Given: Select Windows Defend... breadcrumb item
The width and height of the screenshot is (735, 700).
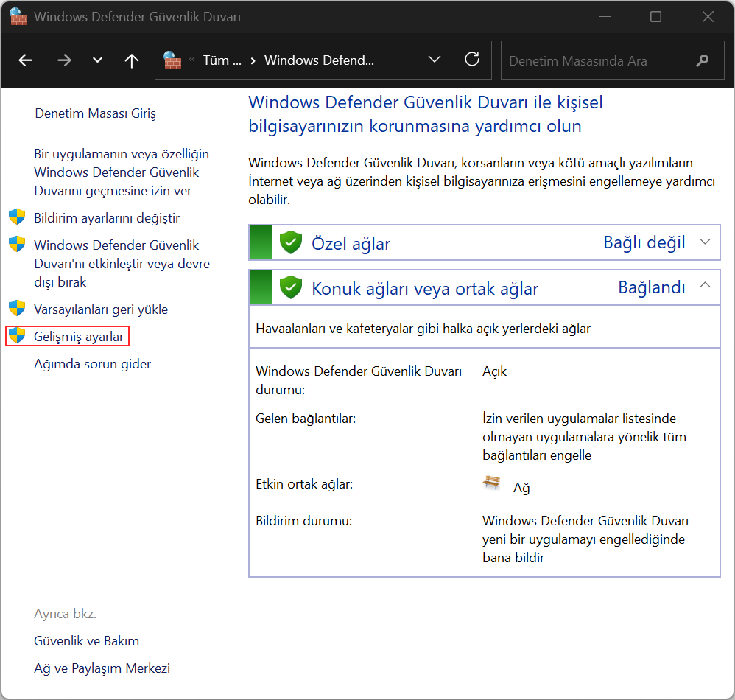Looking at the screenshot, I should click(x=319, y=60).
